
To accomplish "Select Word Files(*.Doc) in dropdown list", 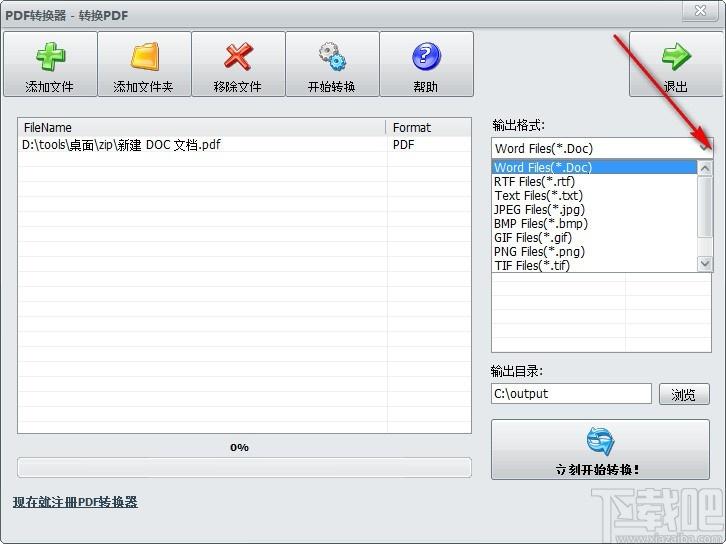I will point(595,167).
